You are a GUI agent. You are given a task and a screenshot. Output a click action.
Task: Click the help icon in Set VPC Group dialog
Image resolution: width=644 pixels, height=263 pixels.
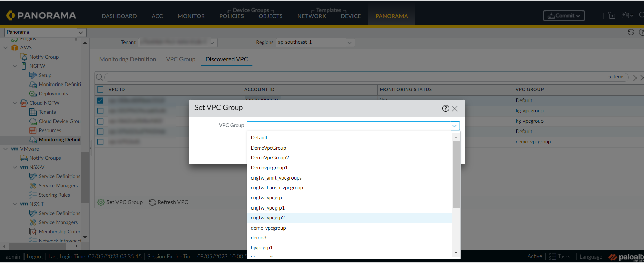[445, 108]
